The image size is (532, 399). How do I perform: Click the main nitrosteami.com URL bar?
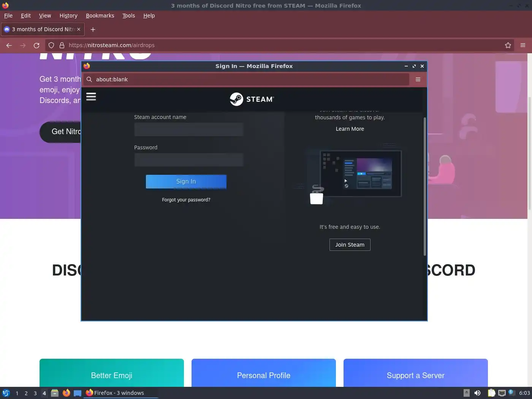(279, 45)
